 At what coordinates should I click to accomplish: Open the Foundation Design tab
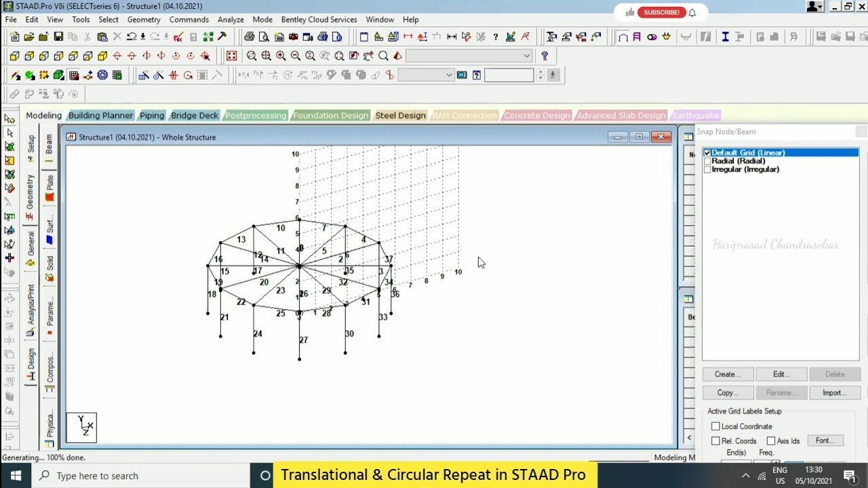point(330,115)
